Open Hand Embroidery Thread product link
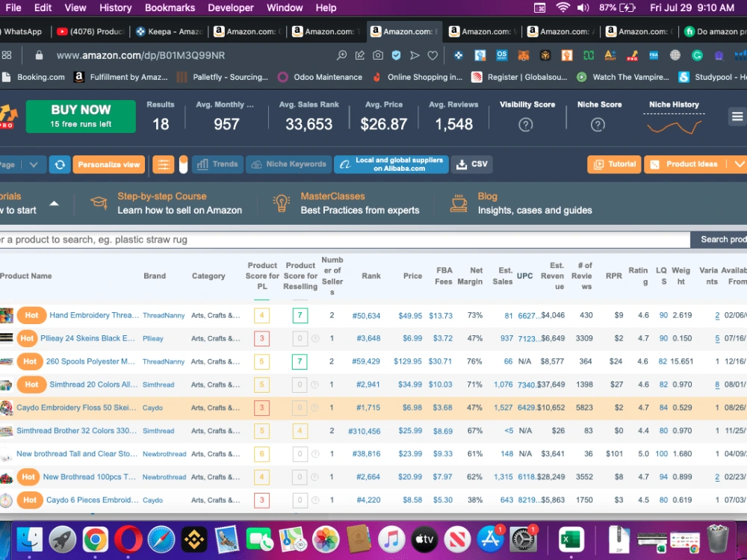Image resolution: width=747 pixels, height=560 pixels. [x=94, y=315]
